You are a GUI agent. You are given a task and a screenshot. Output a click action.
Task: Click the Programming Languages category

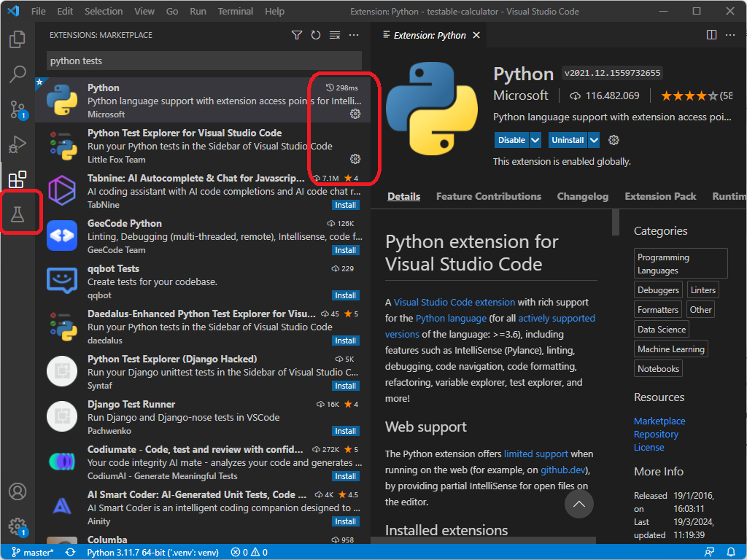681,263
